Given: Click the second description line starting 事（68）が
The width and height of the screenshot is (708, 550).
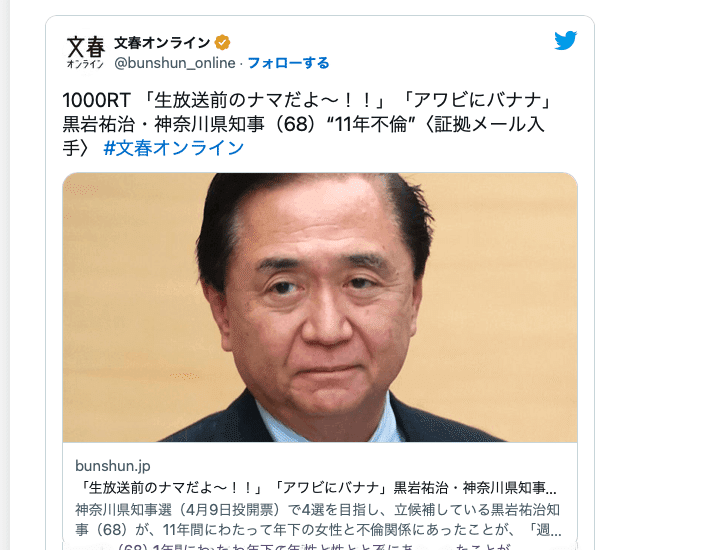Looking at the screenshot, I should coord(318,529).
